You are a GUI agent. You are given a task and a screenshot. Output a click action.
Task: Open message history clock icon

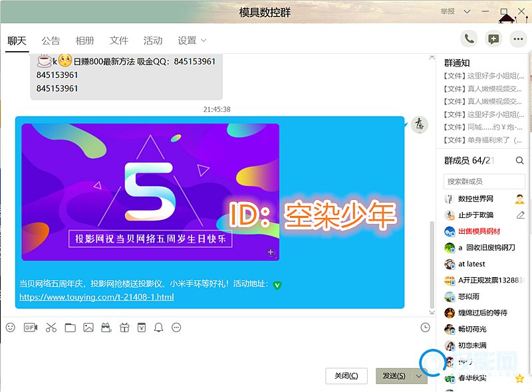425,328
